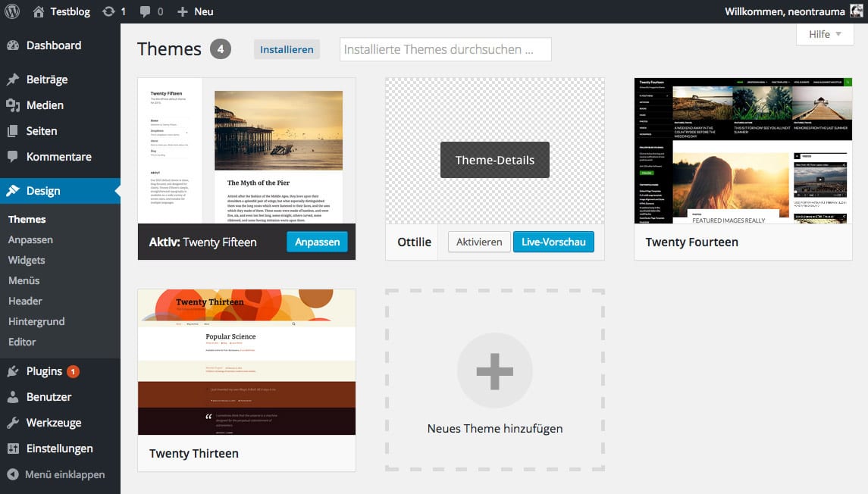
Task: Open the Themes submenu entry
Action: tap(27, 219)
